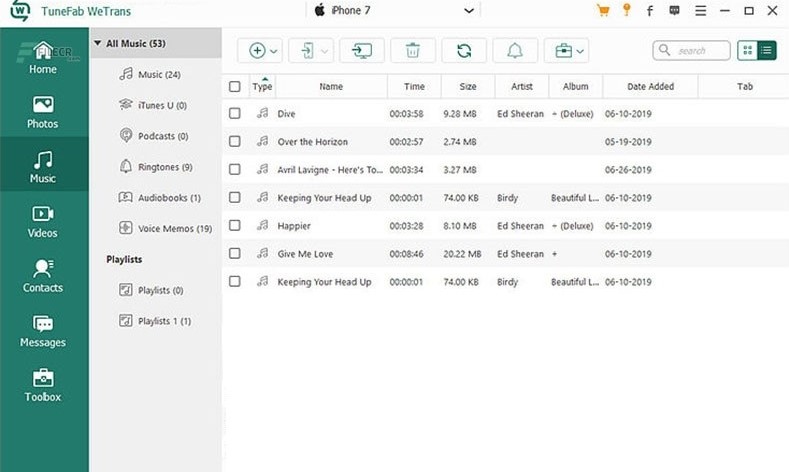Sort by Name column header
The image size is (789, 472).
coord(331,87)
